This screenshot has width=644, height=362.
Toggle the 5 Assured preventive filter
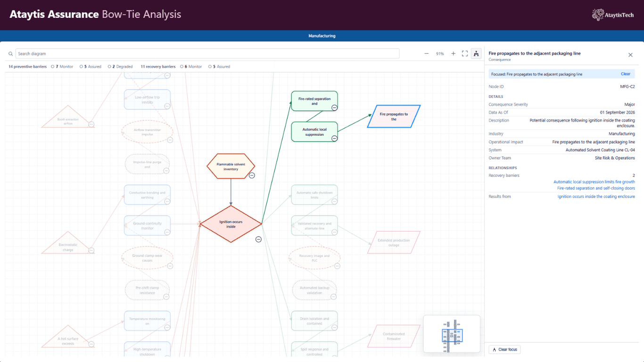pos(91,66)
